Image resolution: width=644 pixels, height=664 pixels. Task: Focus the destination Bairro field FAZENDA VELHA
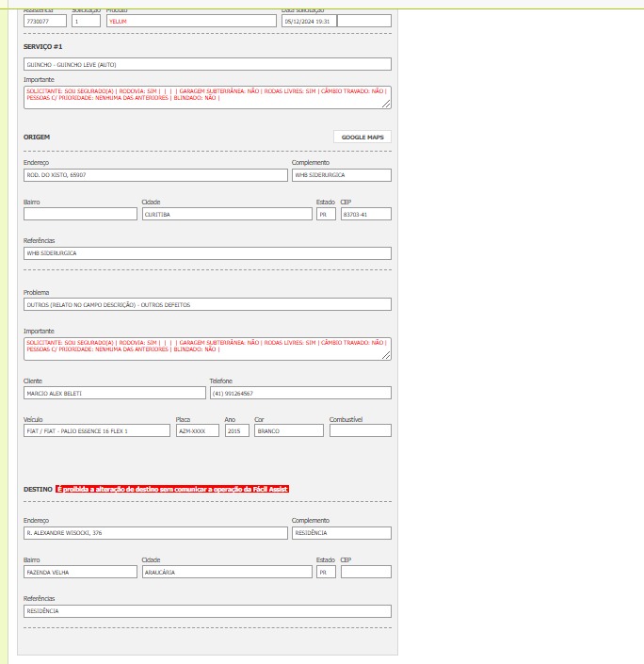point(80,572)
